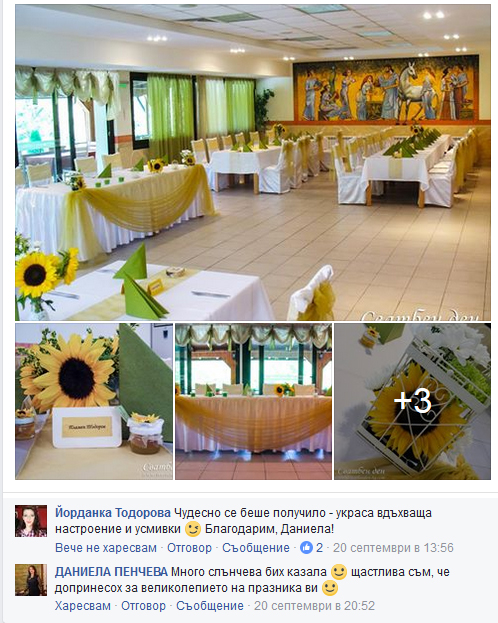Open timestamp 20 септември в 20:52
Viewport: 498px width, 623px height.
pyautogui.click(x=314, y=606)
